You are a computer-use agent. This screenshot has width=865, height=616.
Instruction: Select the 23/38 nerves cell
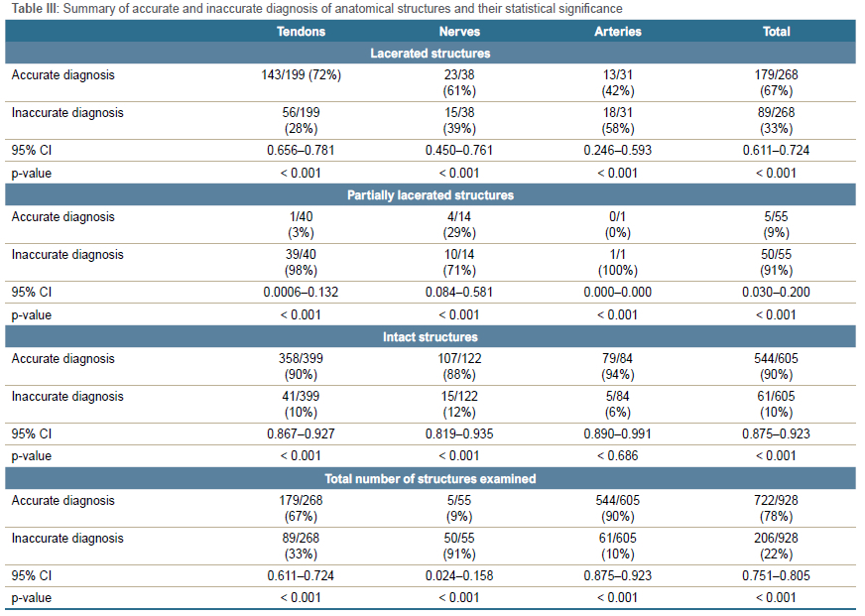tap(459, 74)
